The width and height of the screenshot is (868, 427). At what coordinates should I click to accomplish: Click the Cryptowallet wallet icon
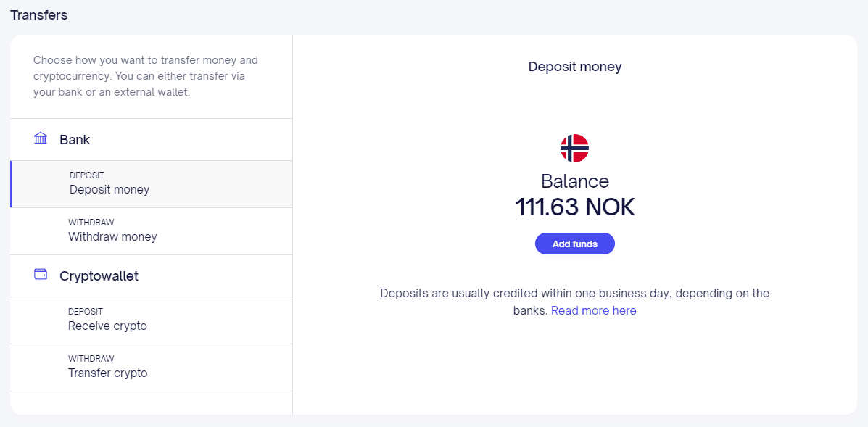click(41, 275)
